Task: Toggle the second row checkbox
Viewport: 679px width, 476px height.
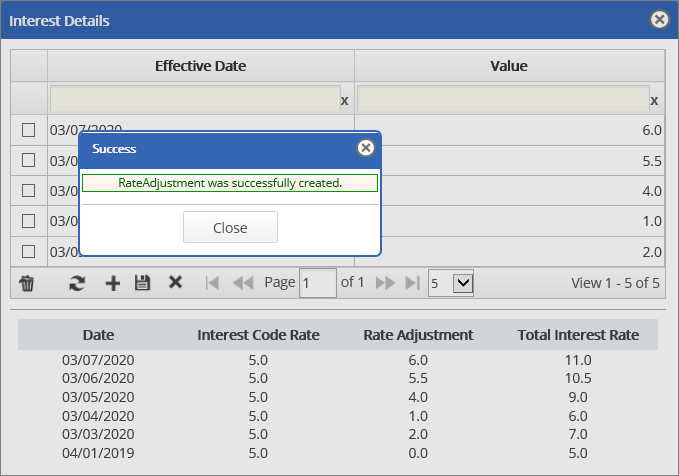Action: coord(29,160)
